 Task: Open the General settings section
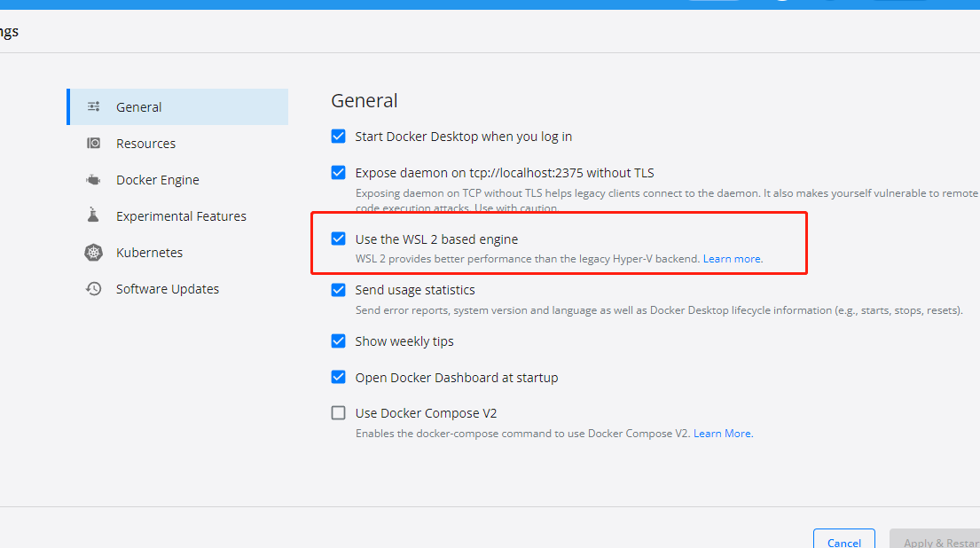click(x=177, y=106)
